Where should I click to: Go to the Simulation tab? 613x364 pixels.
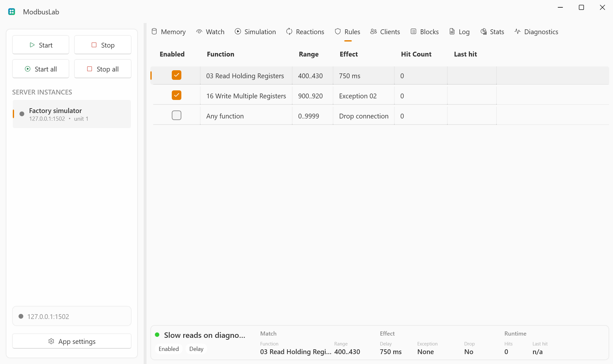(x=255, y=32)
